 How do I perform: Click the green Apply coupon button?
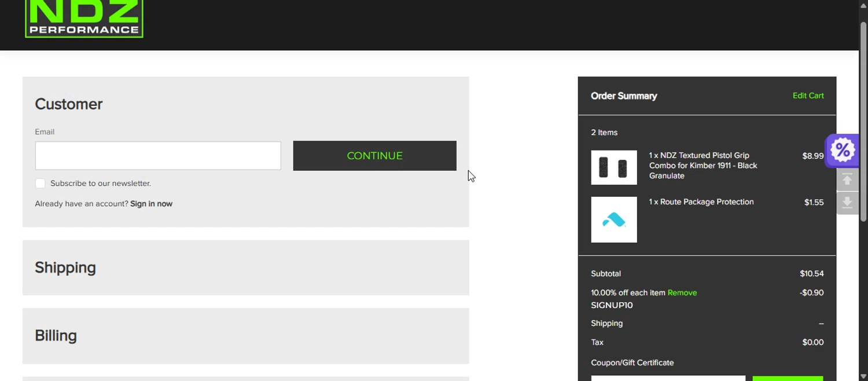[x=788, y=378]
